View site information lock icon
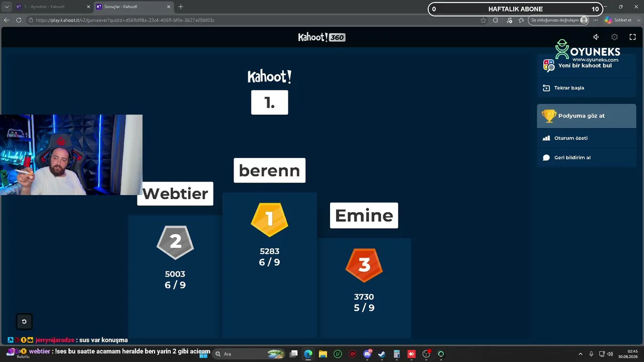 pos(31,20)
